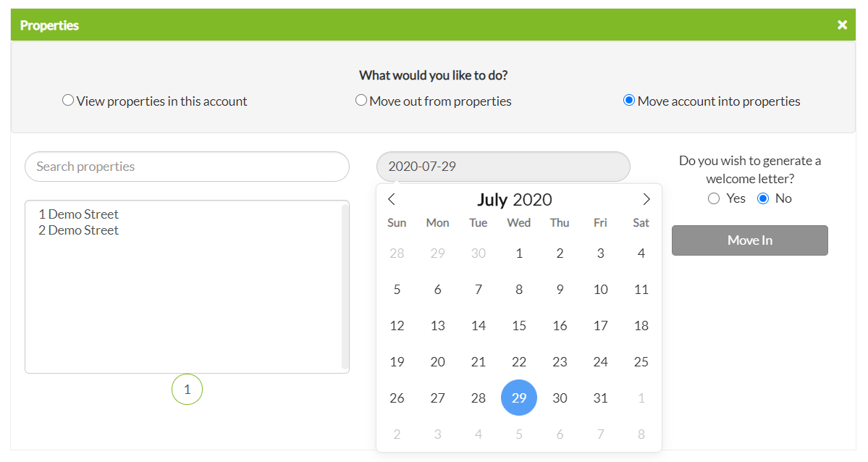Select No for welcome letter
This screenshot has height=462, width=868.
pyautogui.click(x=763, y=198)
